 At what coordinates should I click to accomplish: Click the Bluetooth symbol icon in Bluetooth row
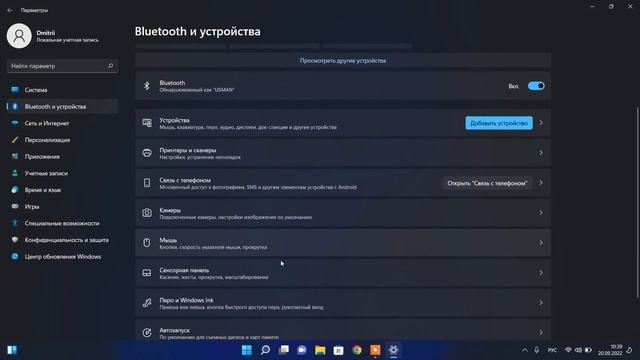coord(147,86)
